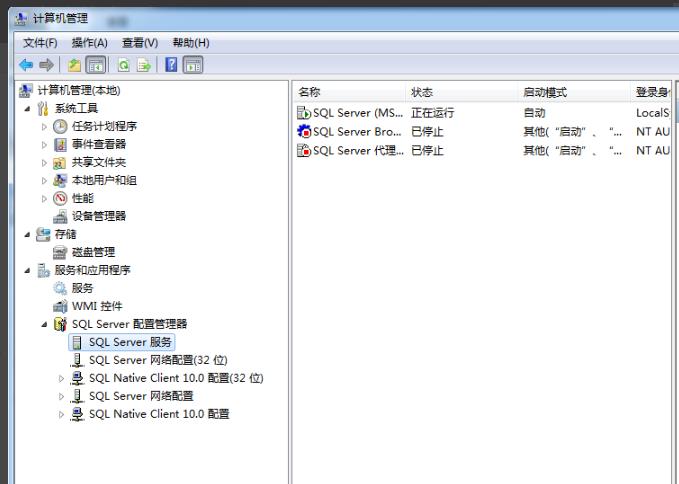This screenshot has width=679, height=484.
Task: Click the Back arrow toolbar button
Action: 26,65
